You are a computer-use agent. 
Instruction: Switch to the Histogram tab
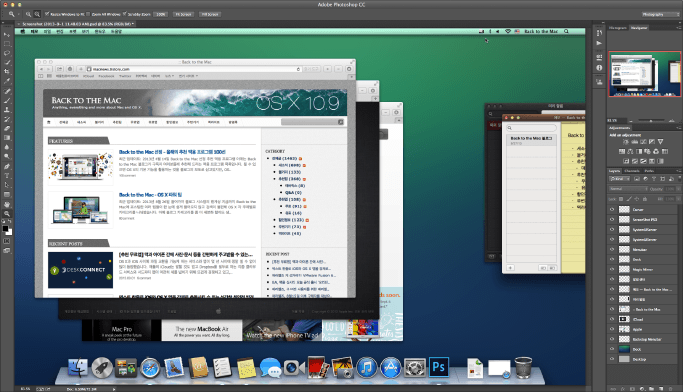click(x=618, y=28)
